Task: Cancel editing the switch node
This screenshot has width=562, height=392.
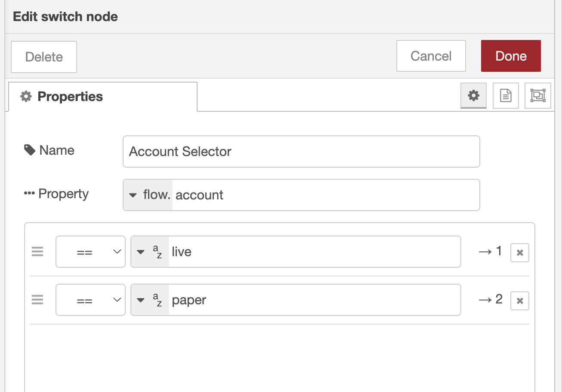Action: tap(431, 56)
